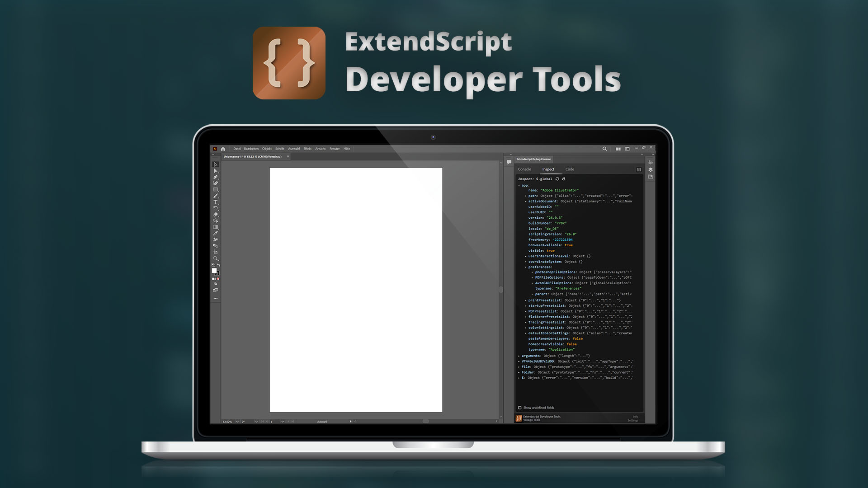This screenshot has width=868, height=488.
Task: Click the white Fill color swatch
Action: click(x=214, y=270)
